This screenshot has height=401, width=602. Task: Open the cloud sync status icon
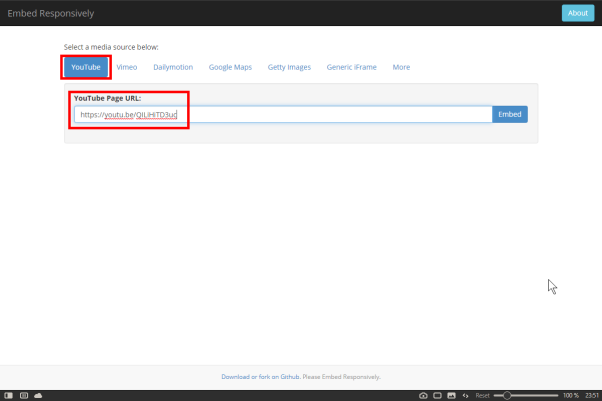38,395
